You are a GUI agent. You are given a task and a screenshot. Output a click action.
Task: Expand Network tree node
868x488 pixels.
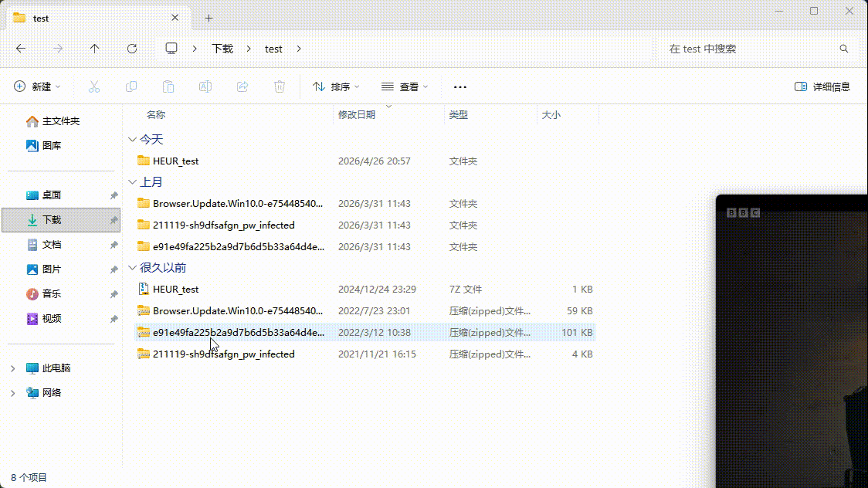12,393
